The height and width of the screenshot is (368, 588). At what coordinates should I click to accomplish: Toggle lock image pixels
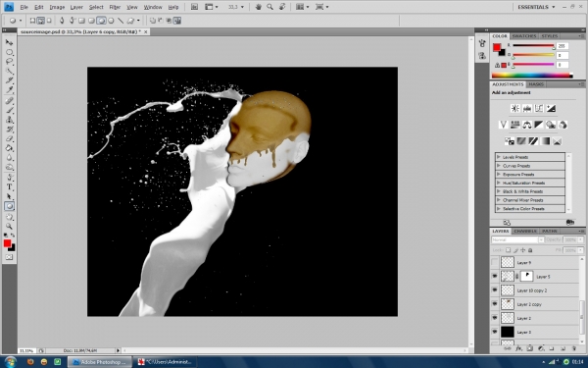tap(515, 250)
